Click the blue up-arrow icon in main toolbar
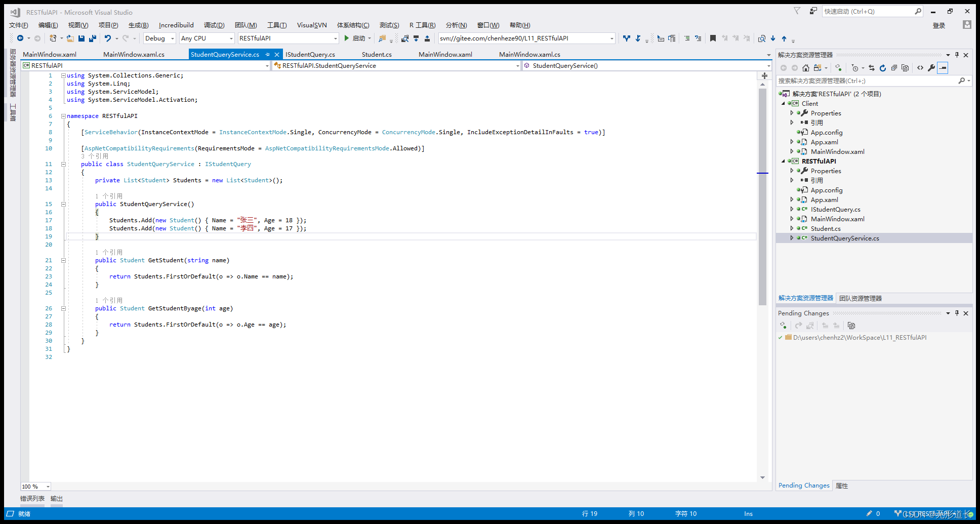Screen dimensions: 980x524 784,38
